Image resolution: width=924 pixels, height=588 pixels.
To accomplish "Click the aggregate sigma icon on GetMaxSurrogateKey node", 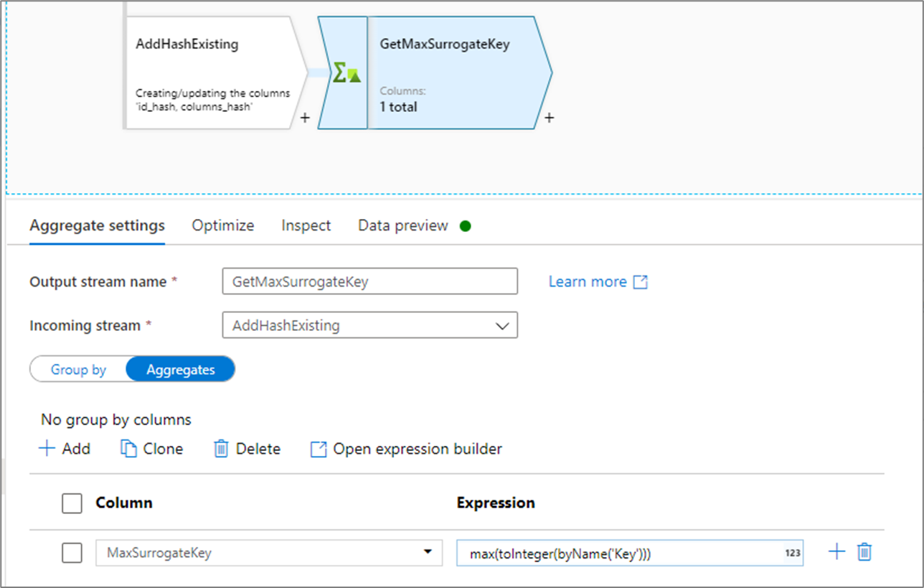I will (x=346, y=73).
